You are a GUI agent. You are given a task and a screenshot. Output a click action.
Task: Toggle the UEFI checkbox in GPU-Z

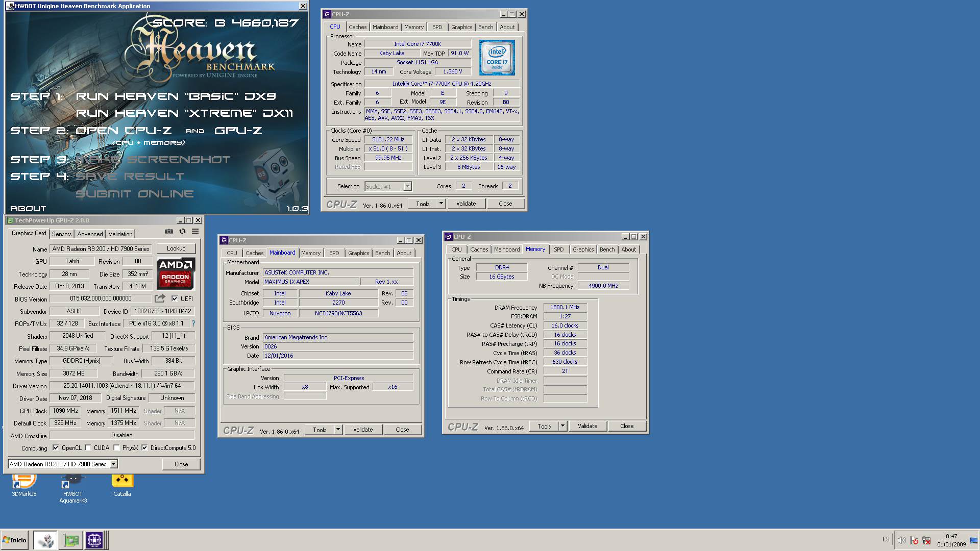tap(175, 298)
